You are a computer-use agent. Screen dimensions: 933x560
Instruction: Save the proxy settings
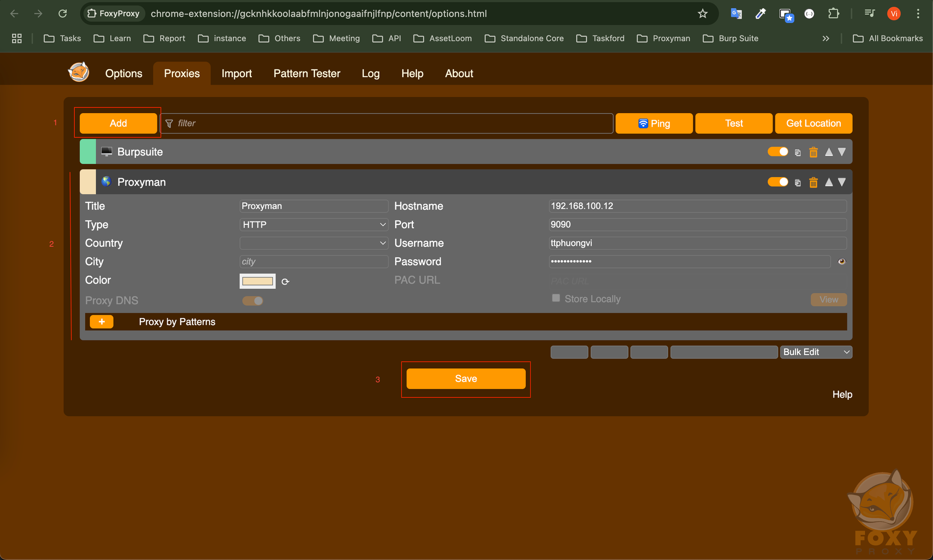click(466, 379)
